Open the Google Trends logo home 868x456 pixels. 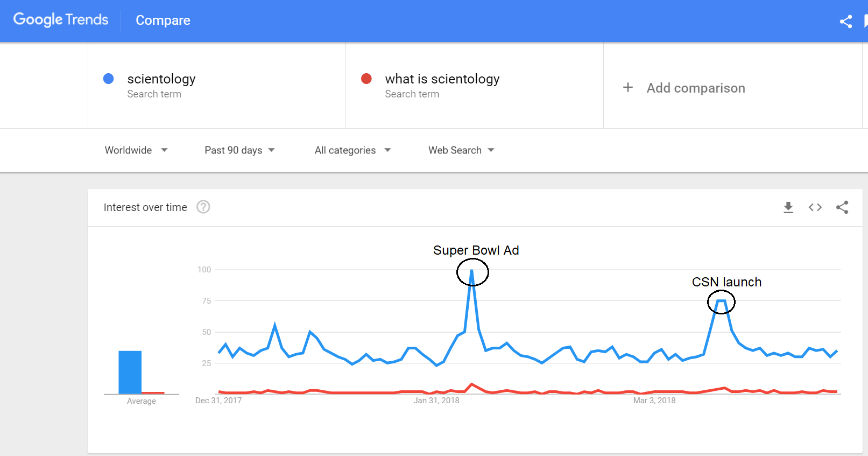point(61,20)
